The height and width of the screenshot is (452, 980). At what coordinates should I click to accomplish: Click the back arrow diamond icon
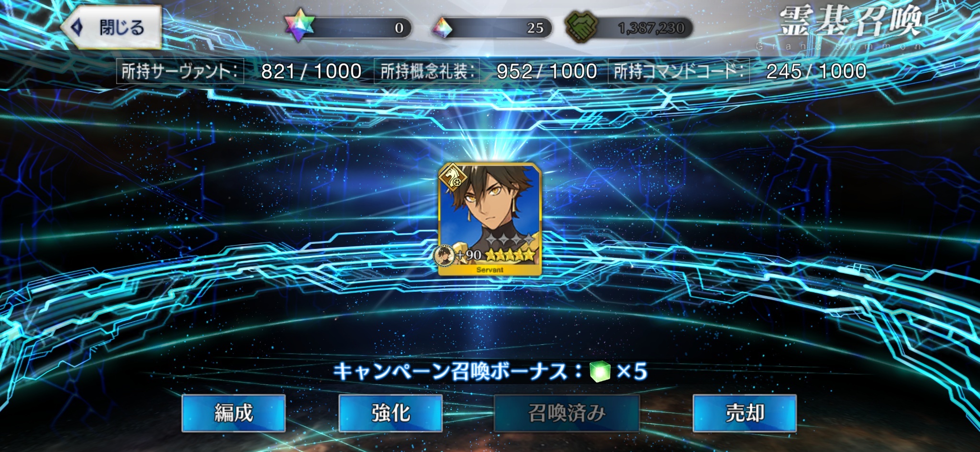pos(76,27)
